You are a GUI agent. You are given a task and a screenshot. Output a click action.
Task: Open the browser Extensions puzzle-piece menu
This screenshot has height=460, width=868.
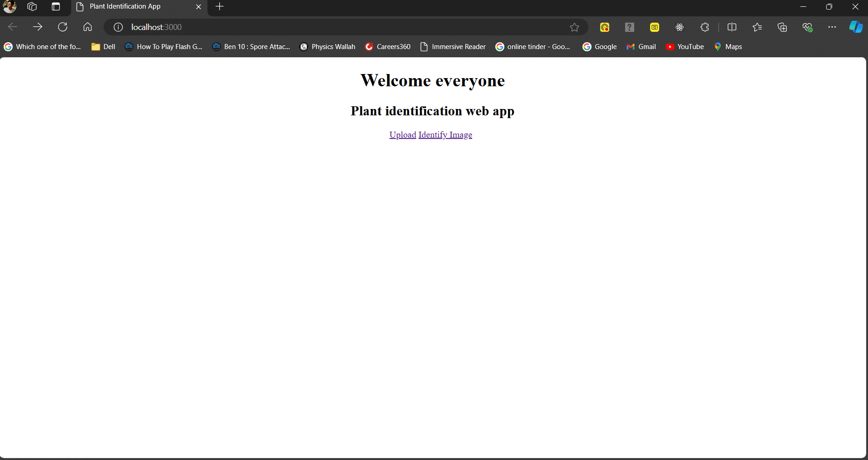point(704,27)
